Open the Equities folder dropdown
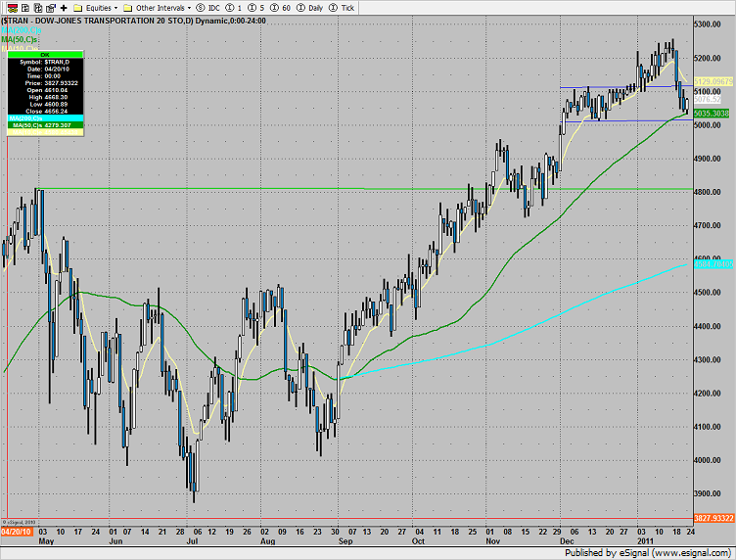The height and width of the screenshot is (560, 736). [x=96, y=6]
